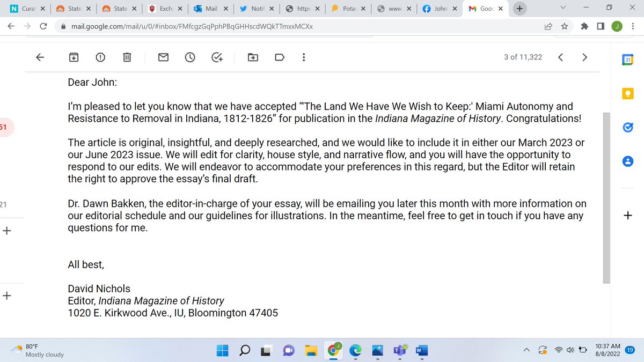Open the Chrome profile avatar J

click(x=616, y=26)
